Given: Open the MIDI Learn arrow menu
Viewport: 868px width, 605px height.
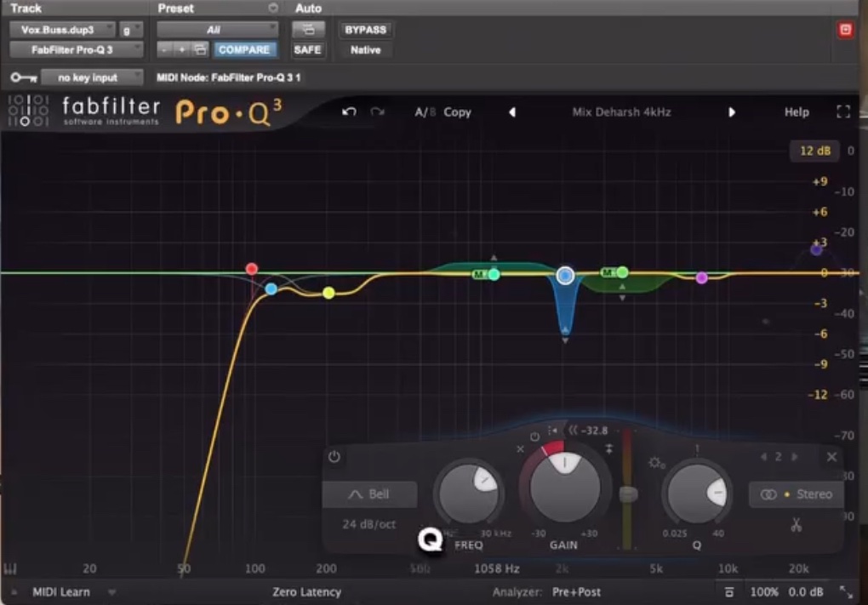Looking at the screenshot, I should [x=111, y=592].
